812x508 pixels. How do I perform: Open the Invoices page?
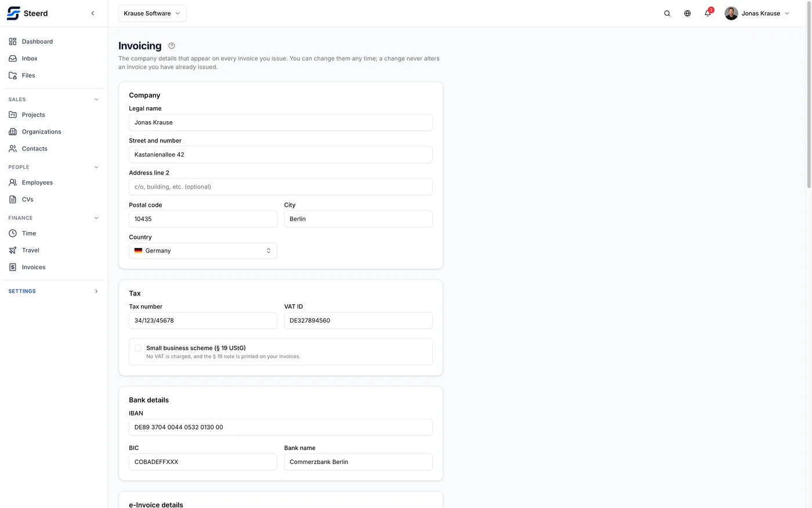[53, 267]
